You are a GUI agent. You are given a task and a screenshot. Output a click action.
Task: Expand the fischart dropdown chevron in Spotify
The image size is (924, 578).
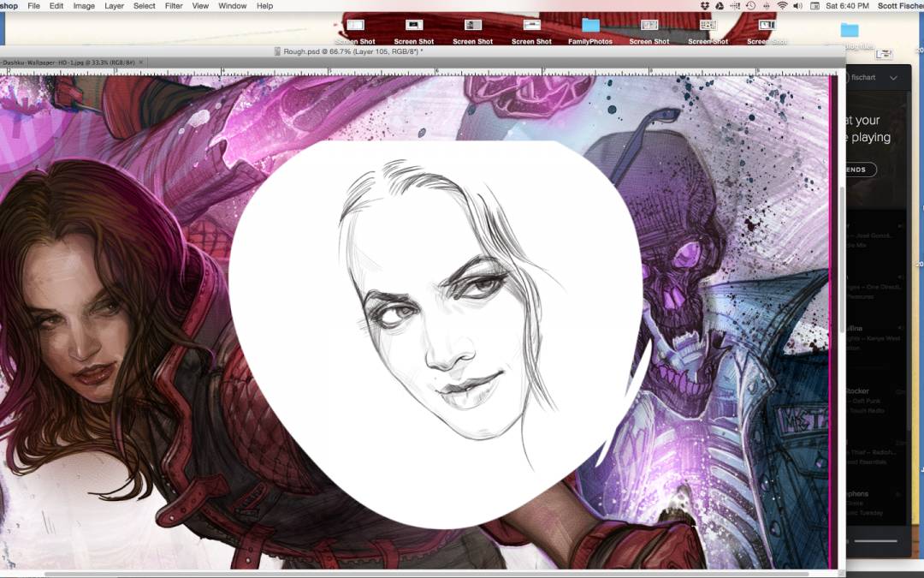click(893, 78)
